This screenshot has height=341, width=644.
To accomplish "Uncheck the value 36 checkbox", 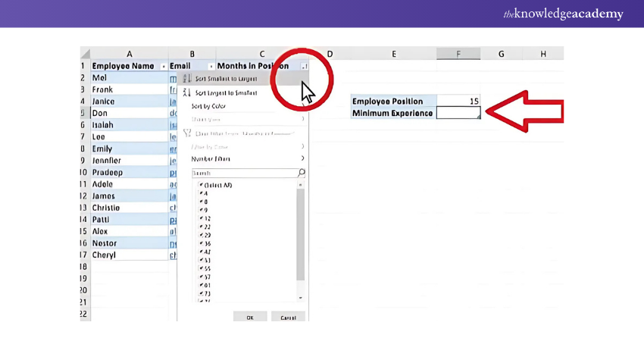I will (201, 243).
